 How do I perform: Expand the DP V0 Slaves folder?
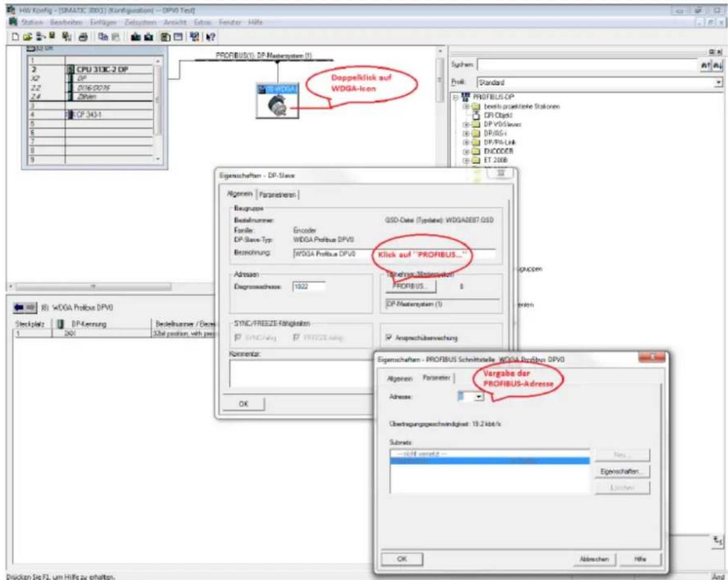[466, 124]
